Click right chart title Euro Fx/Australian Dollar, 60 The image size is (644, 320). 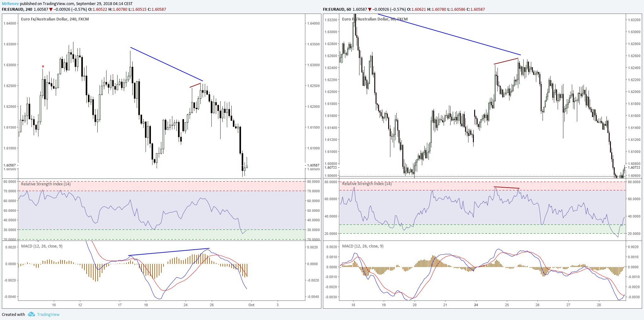tap(375, 19)
